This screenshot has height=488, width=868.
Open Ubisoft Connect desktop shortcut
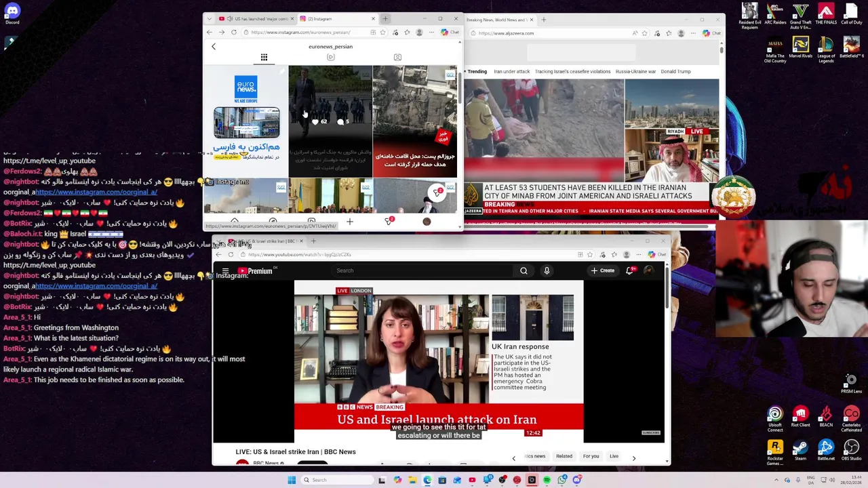tap(775, 420)
